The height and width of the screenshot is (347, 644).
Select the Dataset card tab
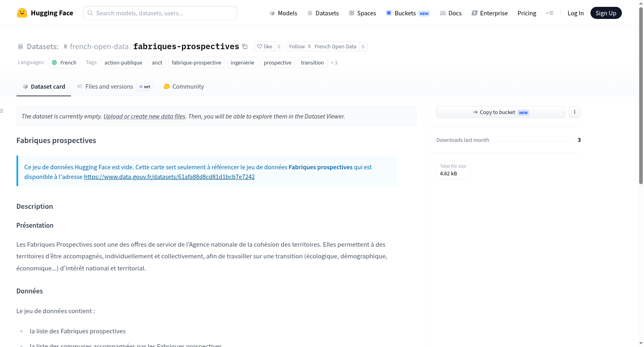coord(44,87)
